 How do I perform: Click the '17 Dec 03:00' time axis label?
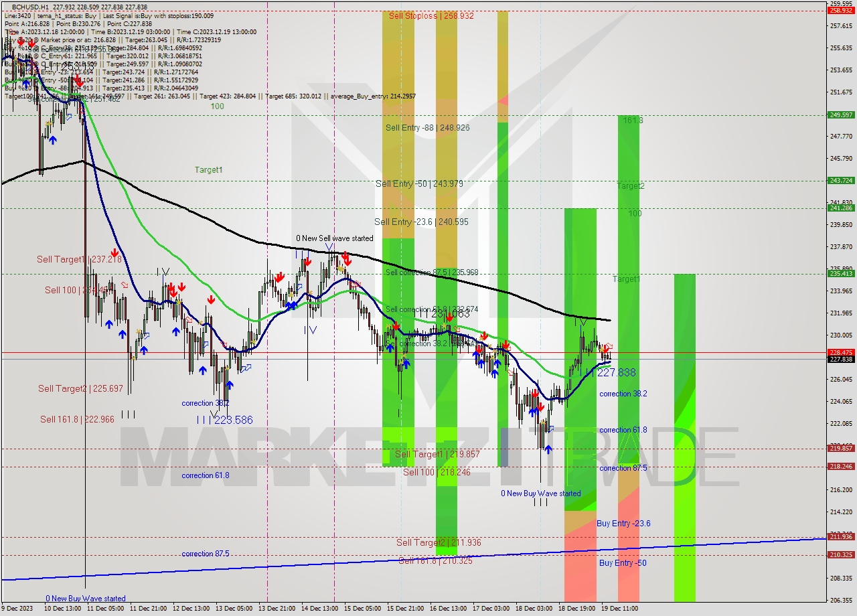tap(491, 609)
